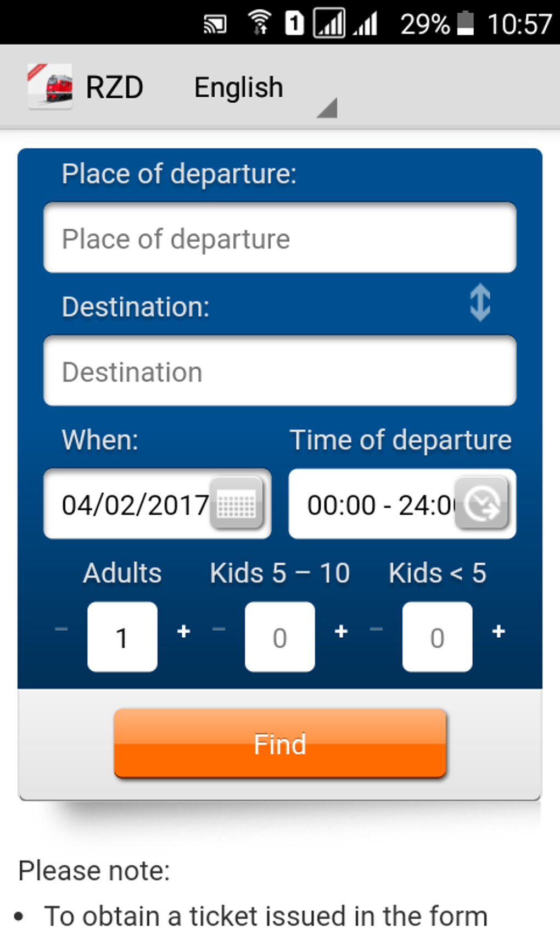
Task: Open the departure time range picker
Action: click(x=481, y=503)
